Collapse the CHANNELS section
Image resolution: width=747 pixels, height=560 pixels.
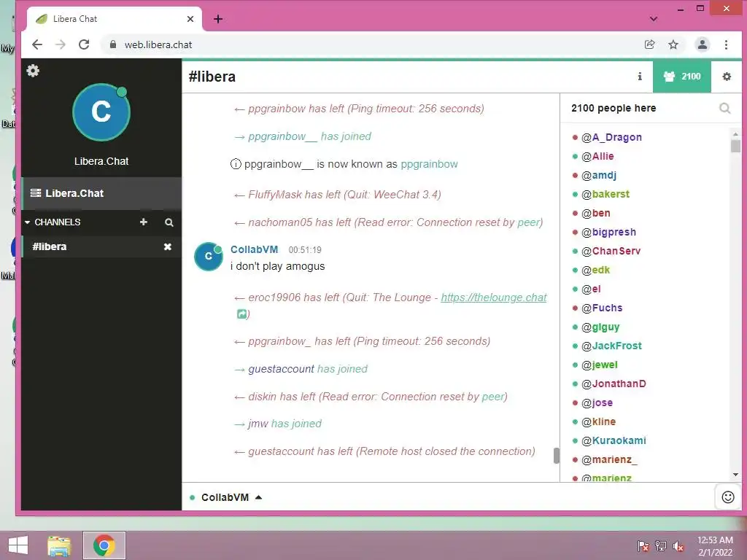point(52,222)
